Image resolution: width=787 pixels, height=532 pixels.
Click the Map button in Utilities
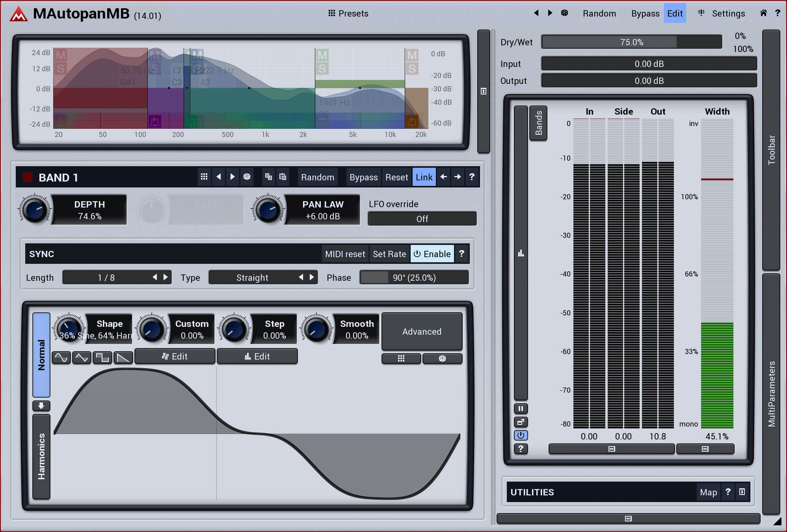(x=708, y=492)
